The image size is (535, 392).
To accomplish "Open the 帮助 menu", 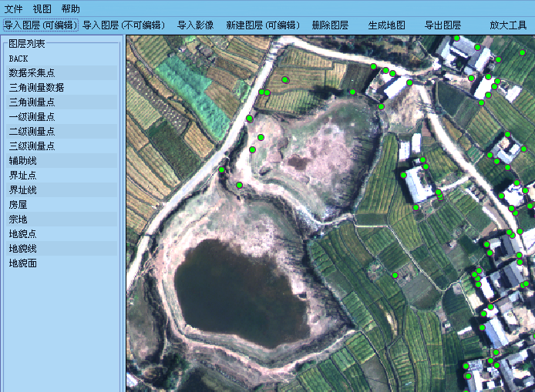I will pos(71,8).
